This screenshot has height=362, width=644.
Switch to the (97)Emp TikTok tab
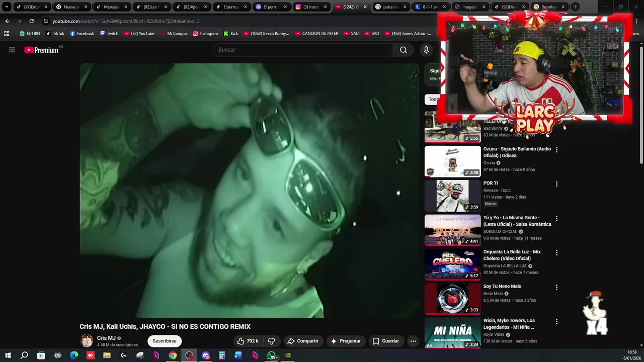point(31,7)
